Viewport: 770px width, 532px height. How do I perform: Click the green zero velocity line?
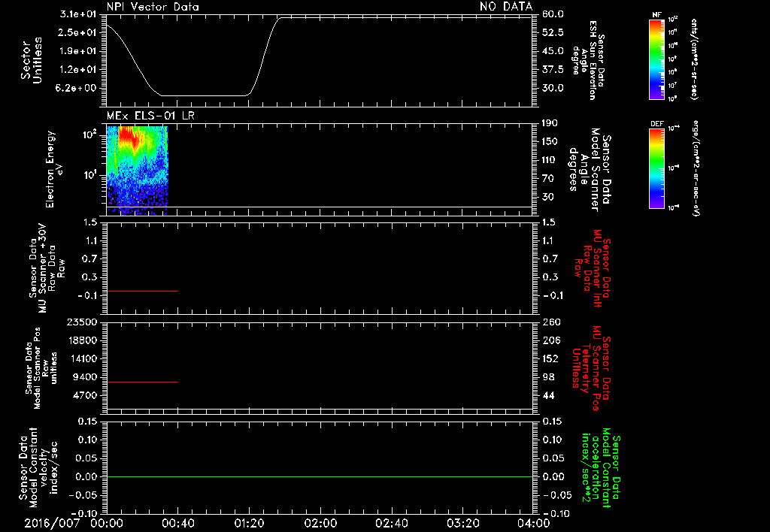pos(320,476)
